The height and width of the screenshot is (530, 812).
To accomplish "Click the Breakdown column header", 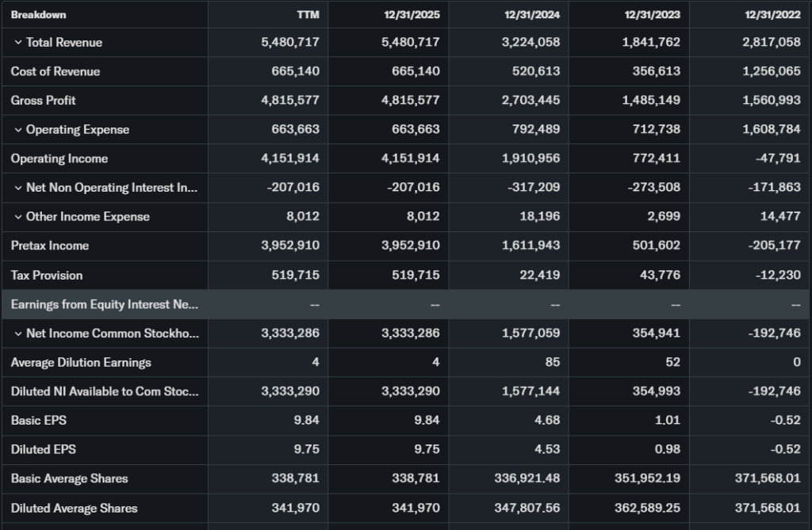I will tap(39, 15).
